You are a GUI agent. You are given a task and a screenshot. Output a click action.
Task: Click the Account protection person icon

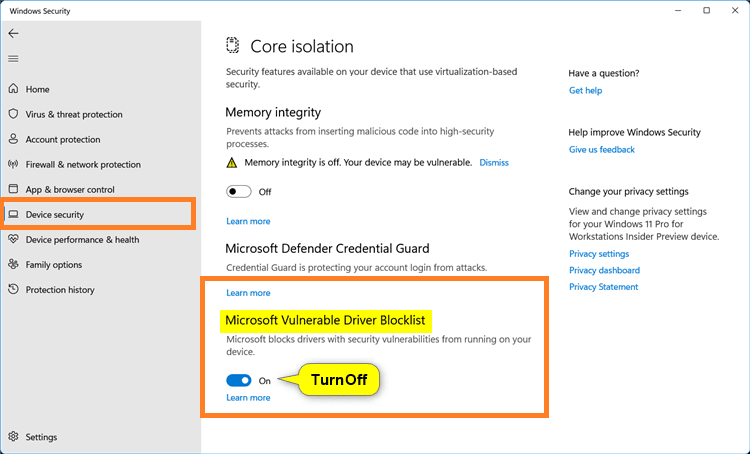pos(14,139)
